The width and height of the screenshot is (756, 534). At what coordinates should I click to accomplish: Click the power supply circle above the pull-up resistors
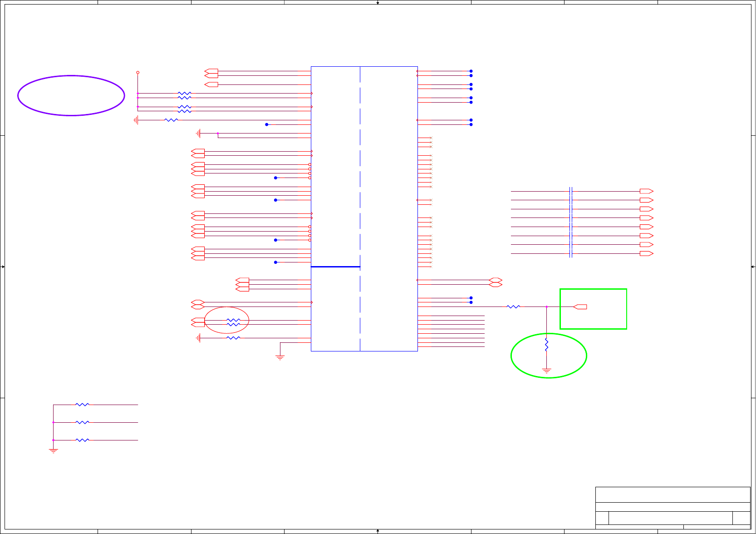coord(137,72)
